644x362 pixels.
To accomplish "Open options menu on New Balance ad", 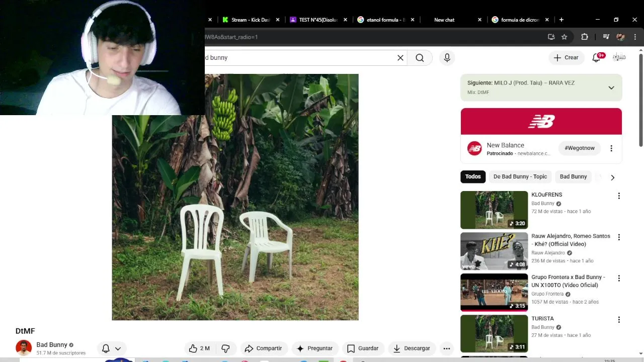I will pos(611,148).
